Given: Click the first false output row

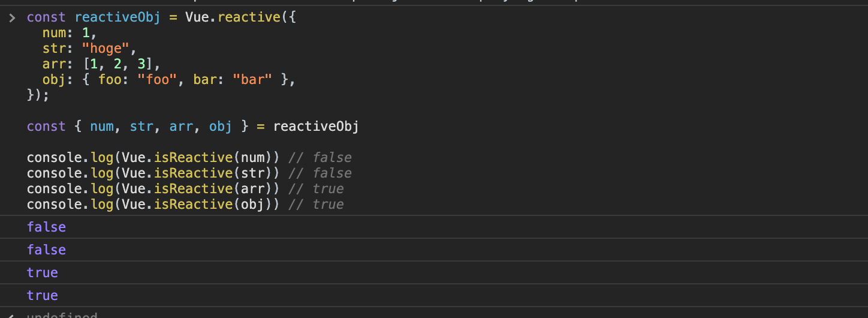Looking at the screenshot, I should coord(46,227).
